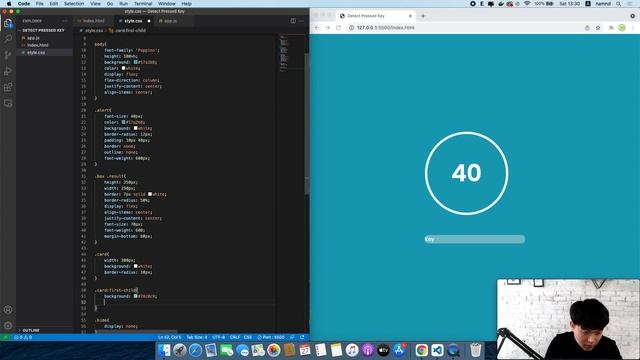
Task: Click the remote window status icon
Action: pos(5,338)
